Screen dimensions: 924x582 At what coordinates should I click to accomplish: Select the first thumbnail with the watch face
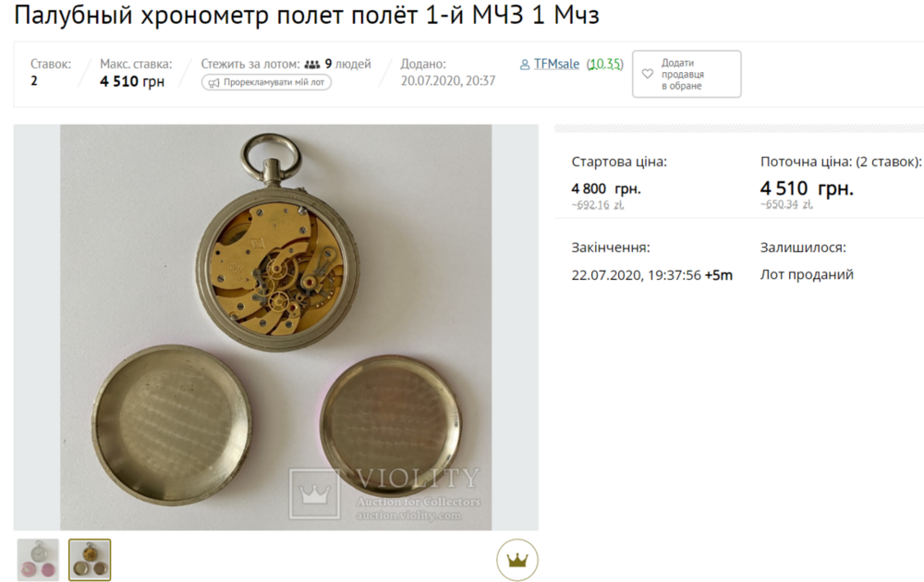(x=38, y=560)
